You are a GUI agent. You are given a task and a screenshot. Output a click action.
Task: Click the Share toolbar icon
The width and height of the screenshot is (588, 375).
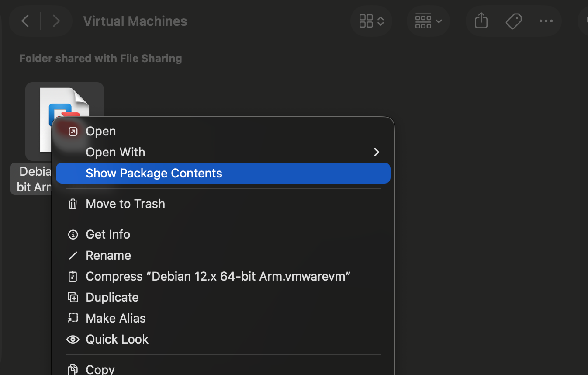click(x=481, y=21)
